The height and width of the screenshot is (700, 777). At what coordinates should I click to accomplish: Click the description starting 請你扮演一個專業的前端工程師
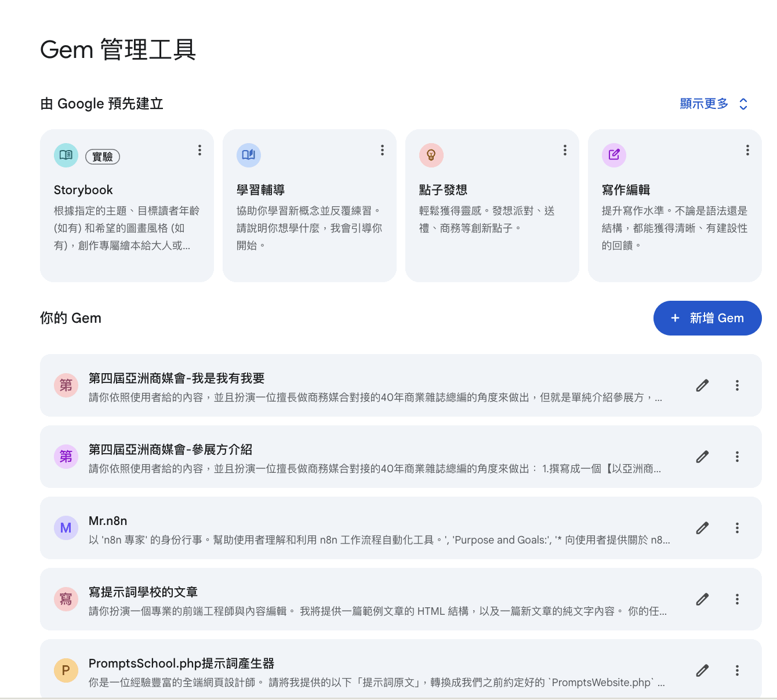coord(377,611)
